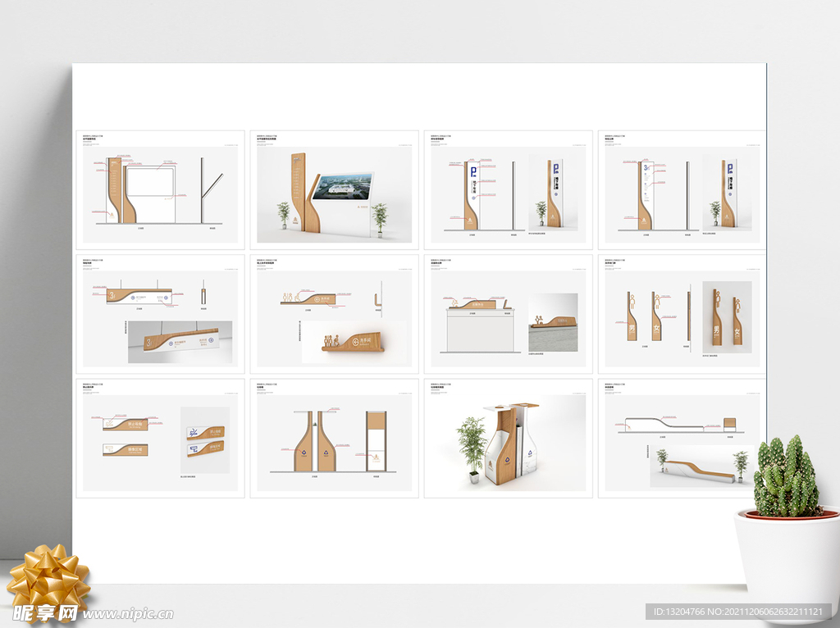Open the reception desk sign sheet
This screenshot has height=628, width=840.
click(x=509, y=314)
